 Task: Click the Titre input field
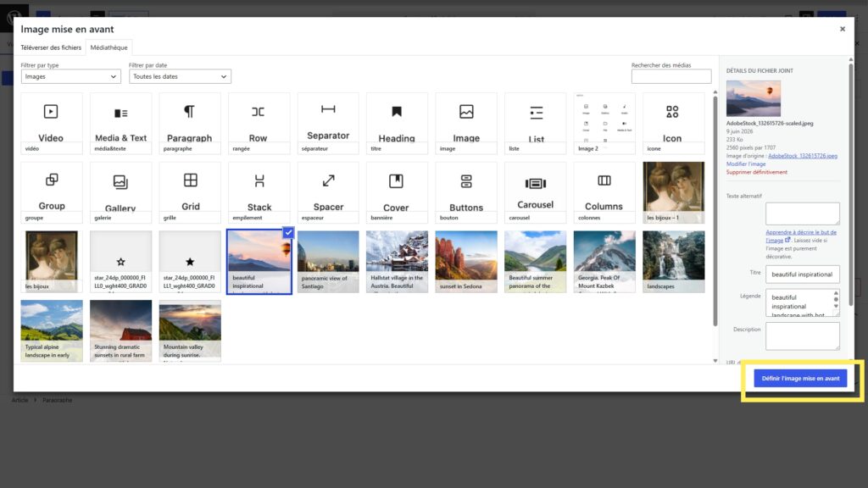tap(802, 274)
